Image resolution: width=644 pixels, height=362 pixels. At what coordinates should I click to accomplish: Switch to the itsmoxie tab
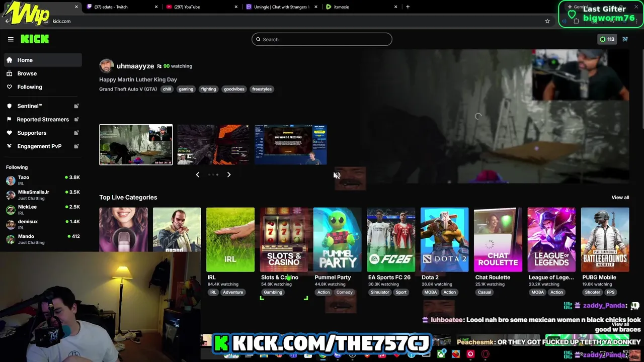point(361,7)
